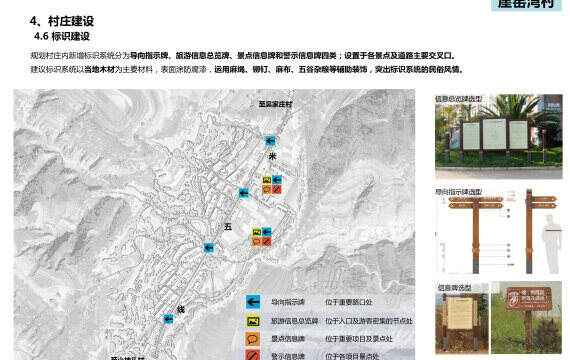Click the 4.6 标识建设 subheading
Viewport: 570px width, 360px height.
click(62, 36)
